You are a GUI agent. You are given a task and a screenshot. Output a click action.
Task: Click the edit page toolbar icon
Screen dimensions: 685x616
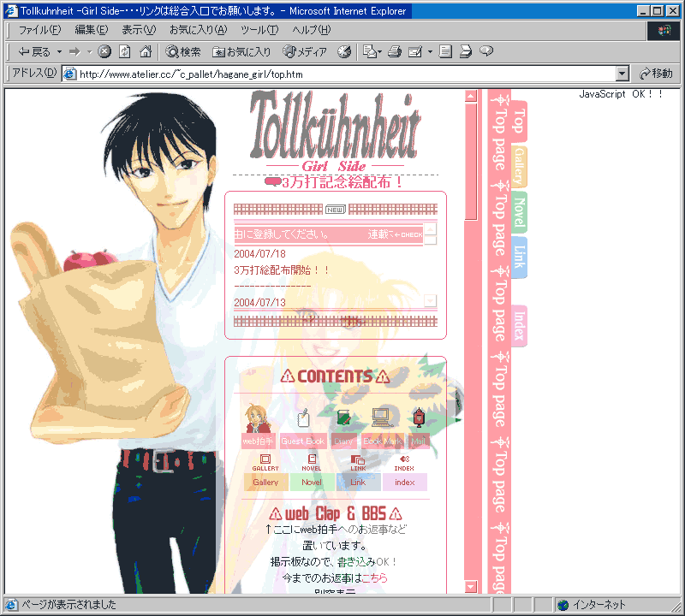pyautogui.click(x=414, y=52)
